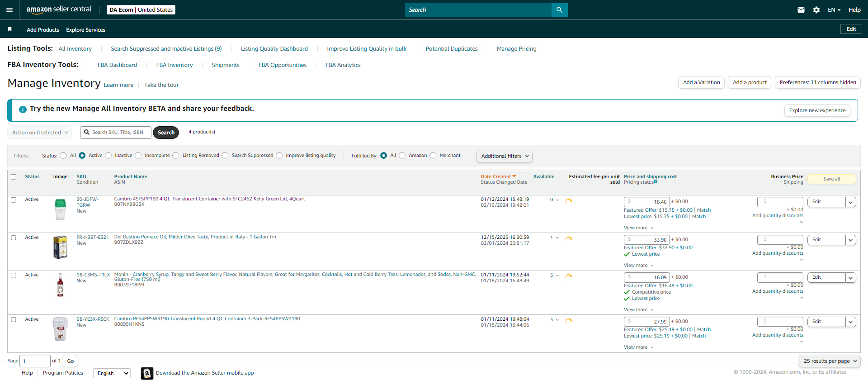
Task: Filter Fulfilled By Merchant
Action: click(433, 156)
